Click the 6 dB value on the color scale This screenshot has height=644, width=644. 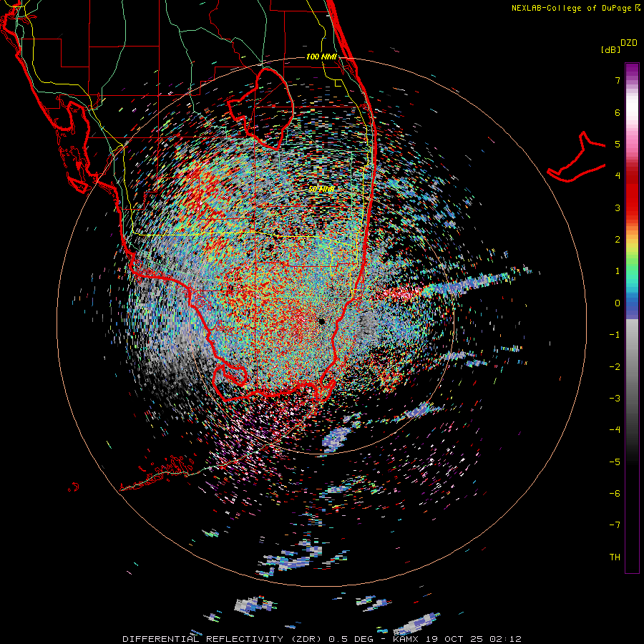(x=618, y=112)
